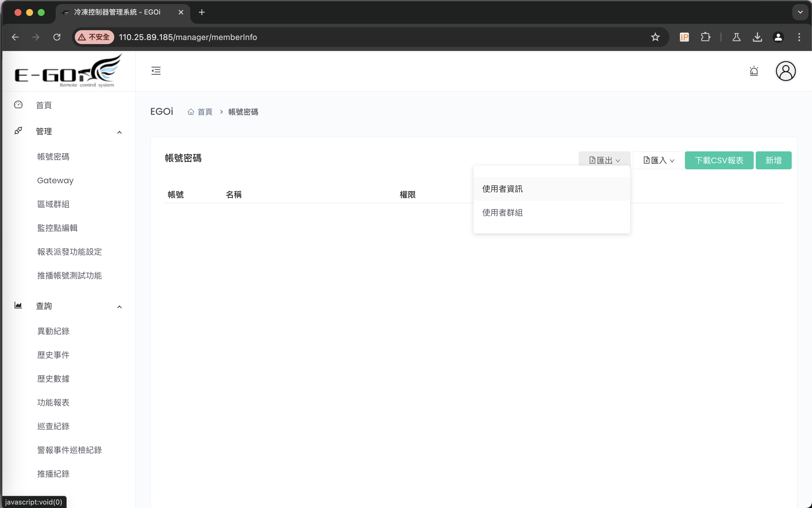Image resolution: width=812 pixels, height=508 pixels.
Task: Click the plug icon beside 管理
Action: pos(18,131)
